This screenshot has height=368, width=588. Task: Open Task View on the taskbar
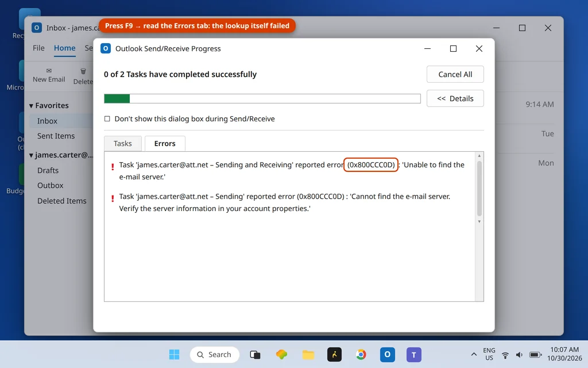click(x=255, y=354)
